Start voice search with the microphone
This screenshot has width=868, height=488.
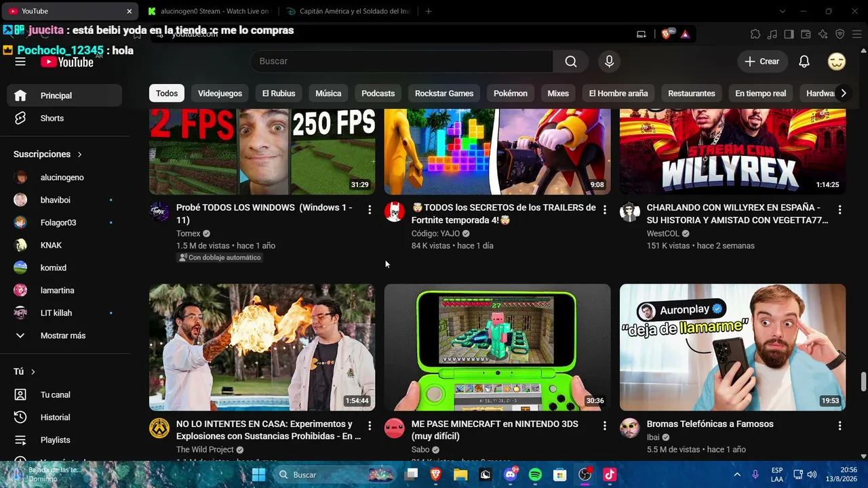click(610, 62)
